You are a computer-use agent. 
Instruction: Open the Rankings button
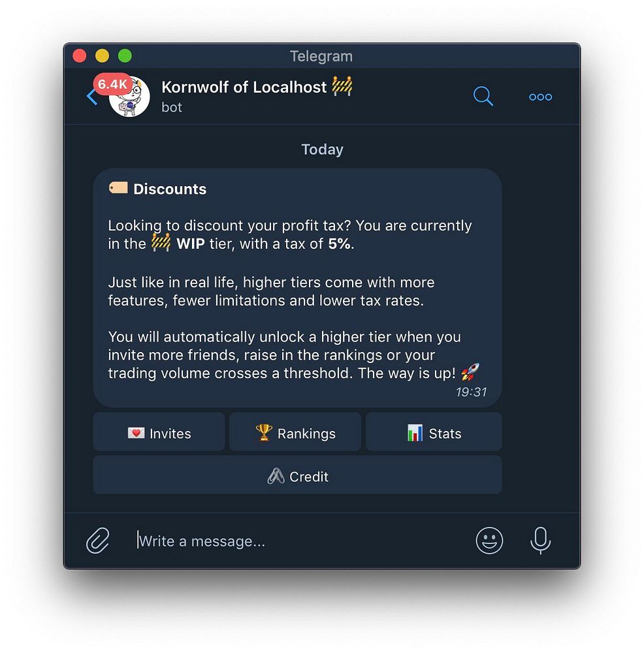(295, 432)
